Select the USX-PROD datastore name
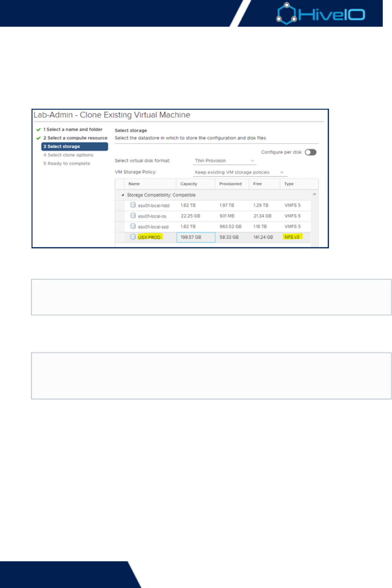392x588 pixels. (149, 237)
